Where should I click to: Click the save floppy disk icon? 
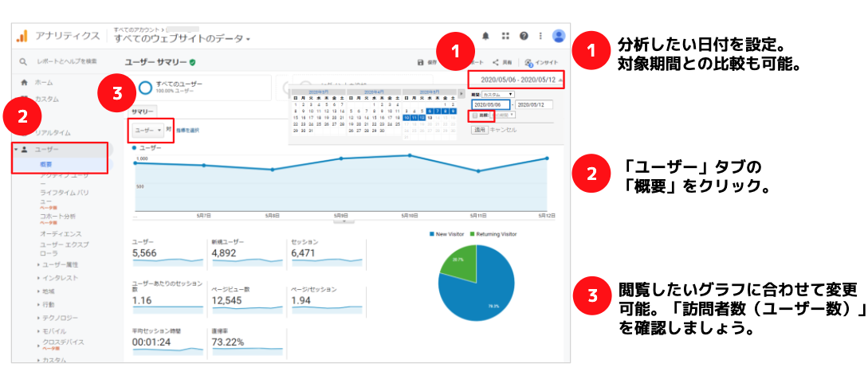421,62
